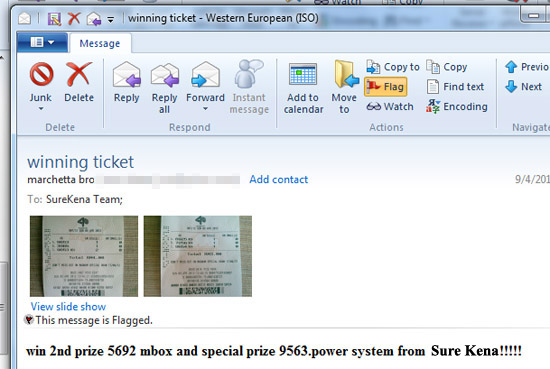Click the red X delete in quick access toolbar
Screen dimensions: 550x369
click(x=74, y=19)
